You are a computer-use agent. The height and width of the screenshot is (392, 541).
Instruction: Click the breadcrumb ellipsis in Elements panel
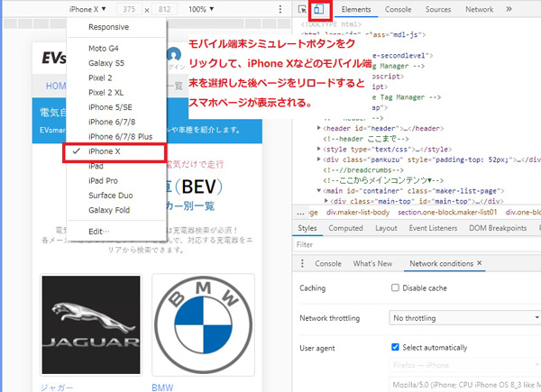pos(300,213)
